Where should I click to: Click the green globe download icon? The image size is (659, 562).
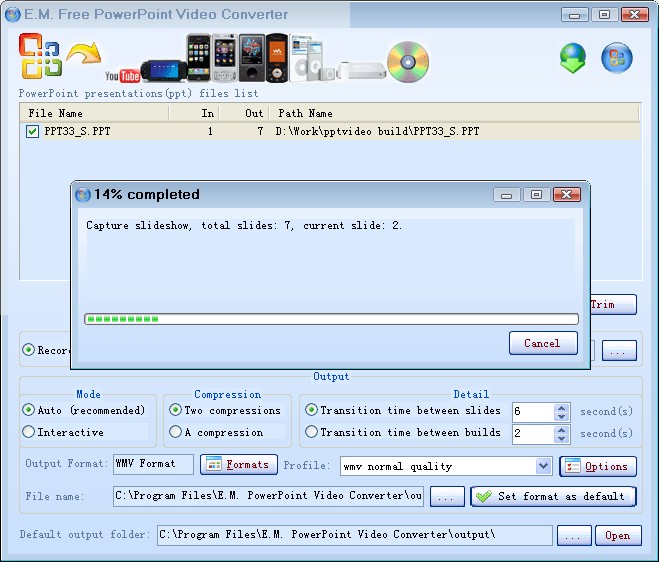tap(572, 58)
